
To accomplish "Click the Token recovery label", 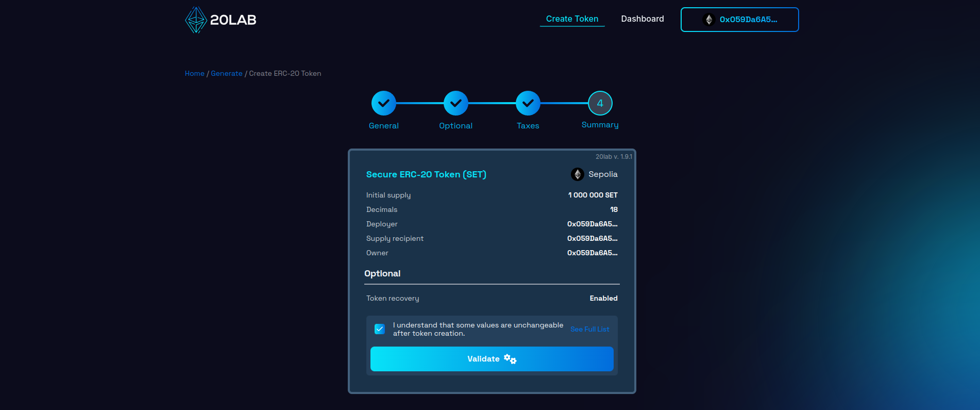I will pyautogui.click(x=393, y=298).
